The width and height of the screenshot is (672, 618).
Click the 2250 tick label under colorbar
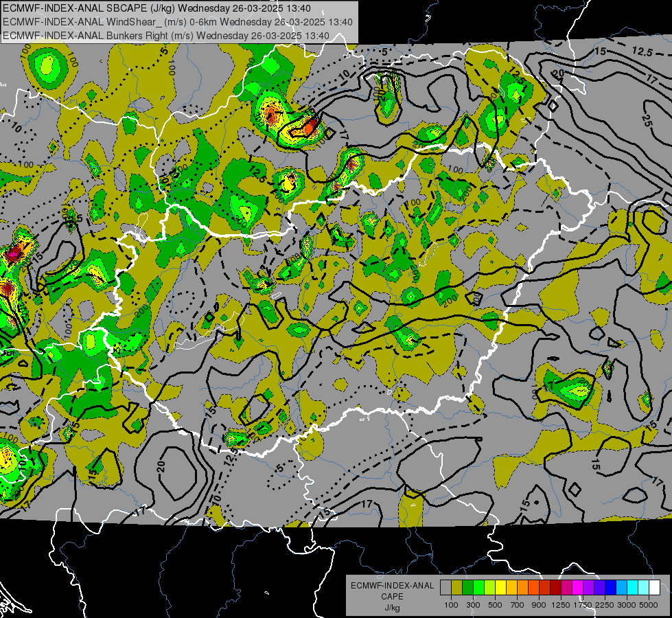click(605, 605)
